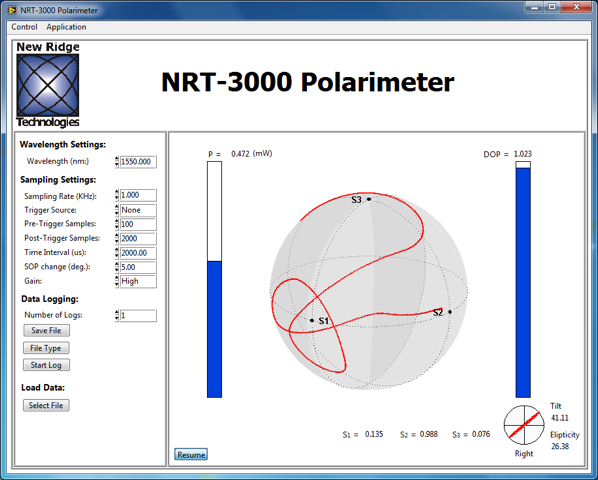Click the Post-Trigger Samples stepper arrows

[117, 239]
